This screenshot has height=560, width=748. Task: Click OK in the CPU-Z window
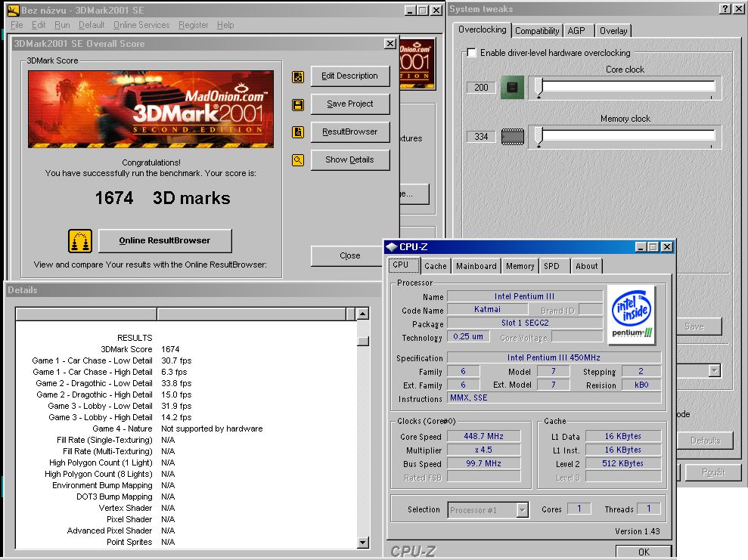pyautogui.click(x=644, y=552)
